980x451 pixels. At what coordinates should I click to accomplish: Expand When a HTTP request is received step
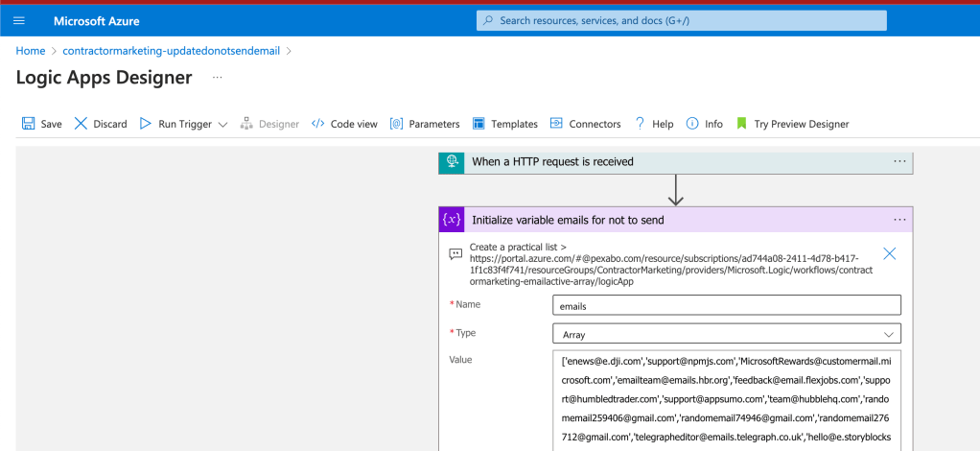click(676, 162)
